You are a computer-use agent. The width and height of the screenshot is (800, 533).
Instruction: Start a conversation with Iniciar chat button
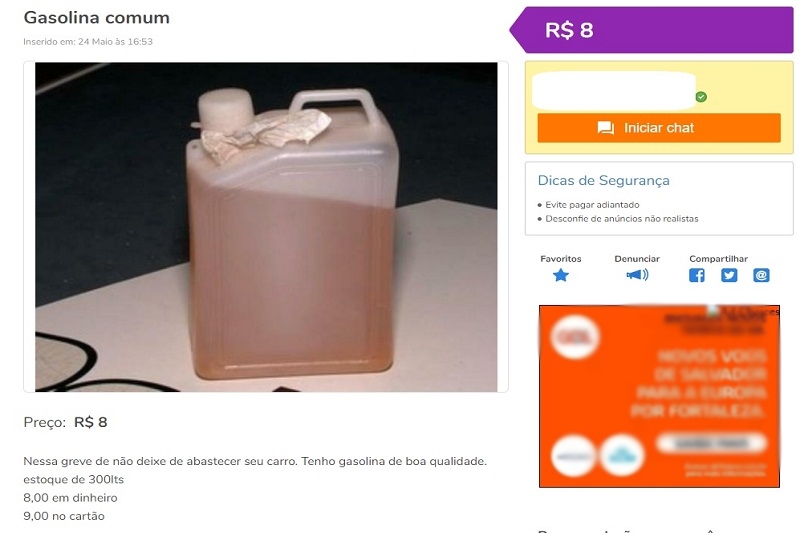pos(659,128)
